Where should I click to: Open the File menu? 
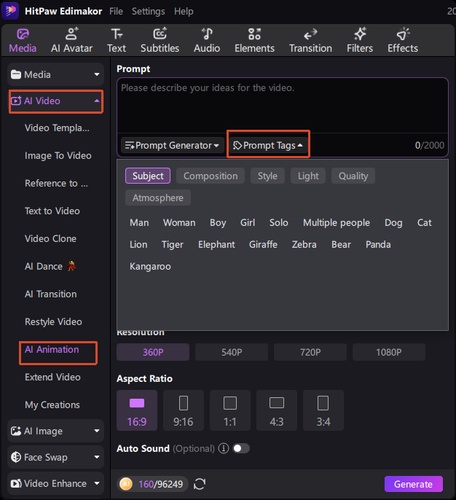(x=116, y=11)
